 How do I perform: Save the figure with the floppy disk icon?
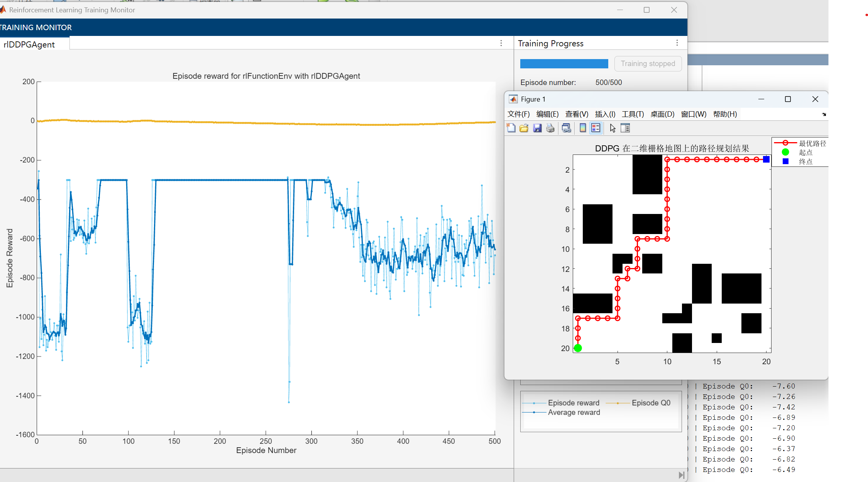click(537, 128)
